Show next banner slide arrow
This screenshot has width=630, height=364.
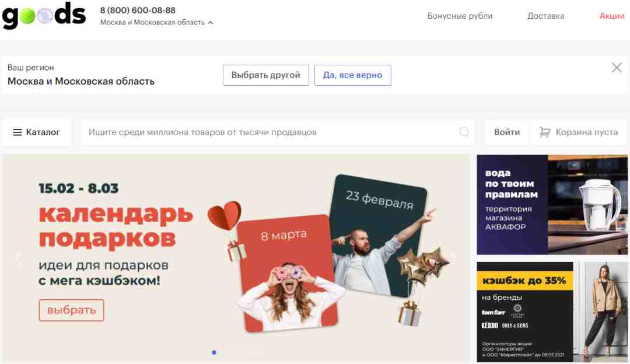pos(454,258)
